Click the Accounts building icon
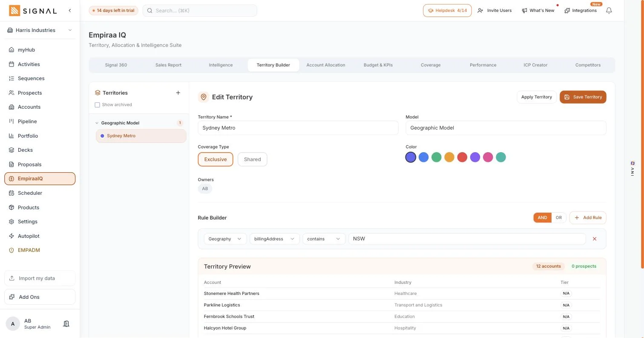 11,107
